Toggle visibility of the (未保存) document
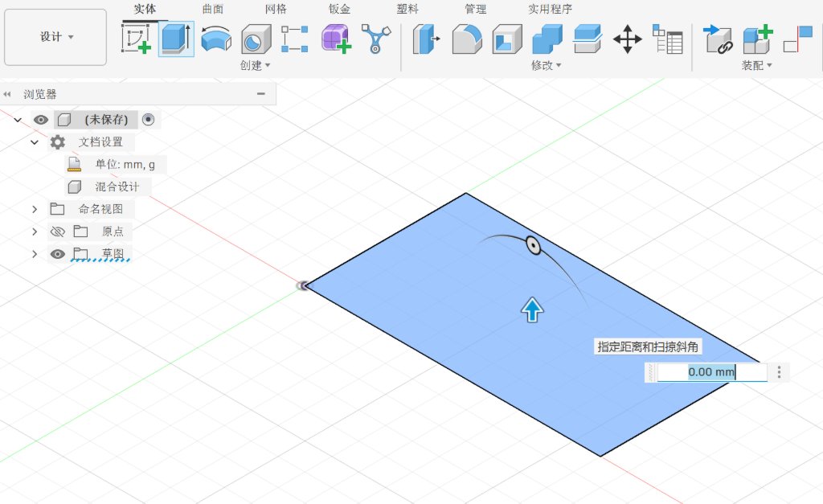This screenshot has height=504, width=823. [x=40, y=119]
